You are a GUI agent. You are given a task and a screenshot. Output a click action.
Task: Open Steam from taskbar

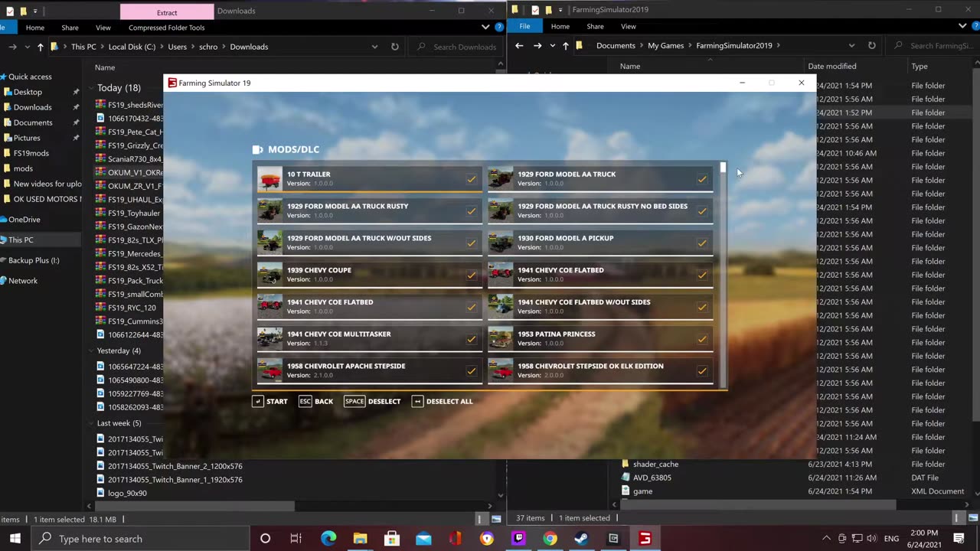click(x=581, y=539)
